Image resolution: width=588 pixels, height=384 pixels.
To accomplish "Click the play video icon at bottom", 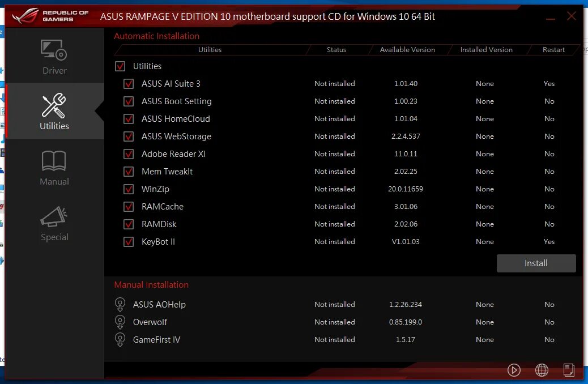I will (x=514, y=370).
